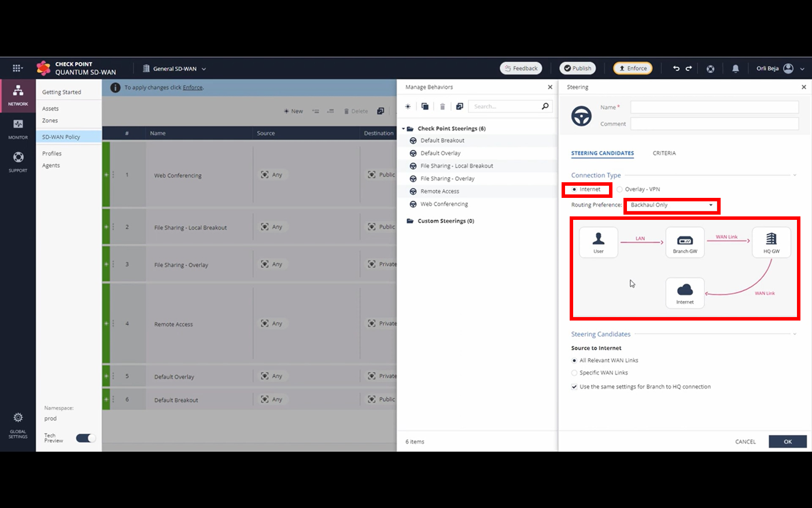Viewport: 812px width, 508px height.
Task: Click add rule above icon in policy toolbar
Action: click(x=316, y=111)
